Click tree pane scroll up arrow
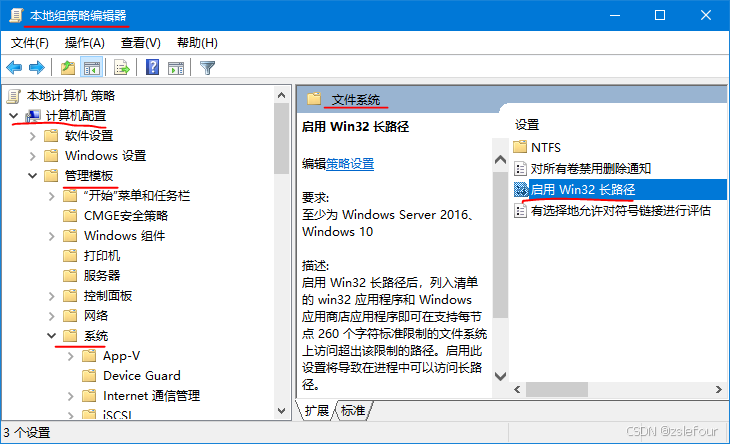730x444 pixels. (x=281, y=95)
